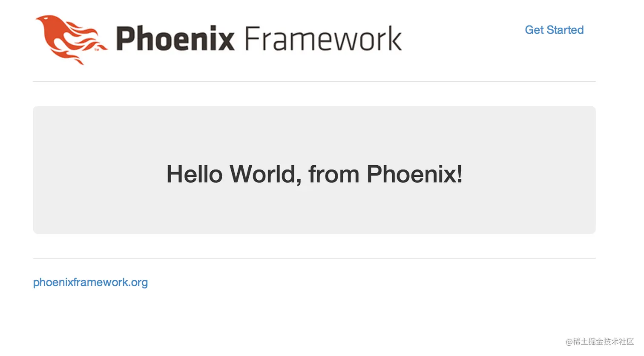The width and height of the screenshot is (644, 356).
Task: Visit phoenixframework.org from the footer
Action: pos(90,282)
